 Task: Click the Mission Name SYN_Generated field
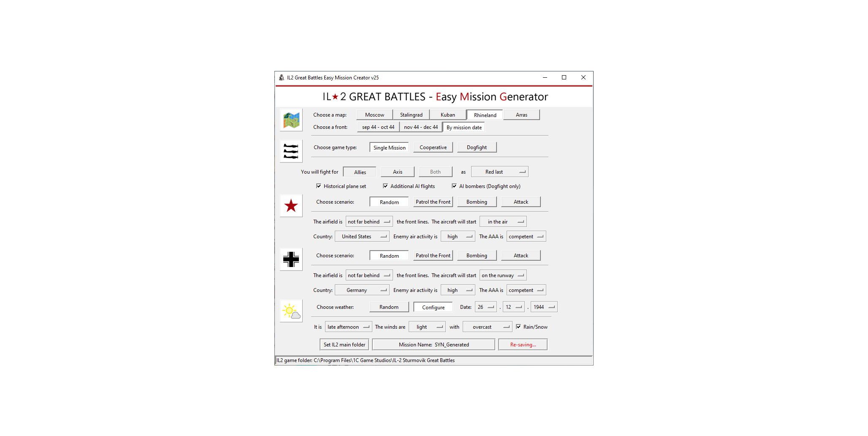pyautogui.click(x=434, y=345)
